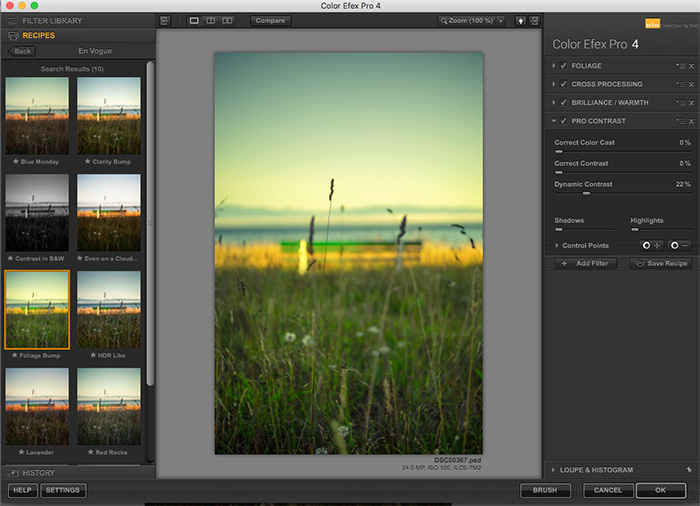Click the Cancel button
The image size is (700, 506).
608,490
